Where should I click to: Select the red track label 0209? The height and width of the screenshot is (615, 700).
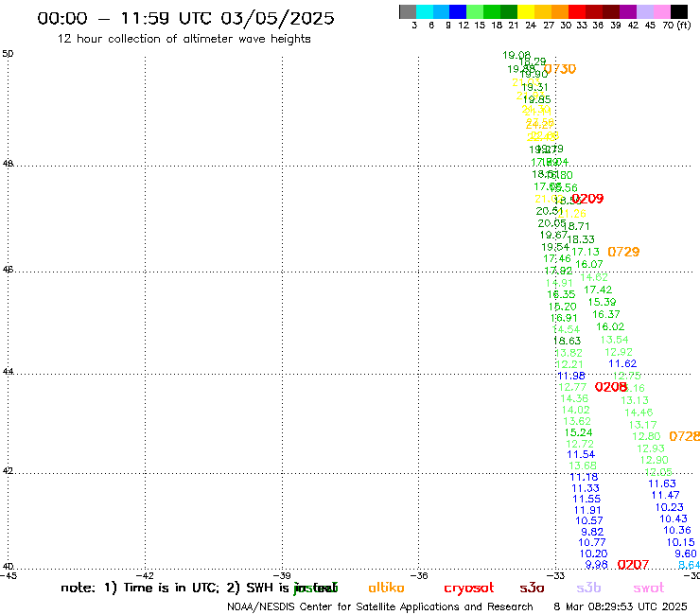587,199
